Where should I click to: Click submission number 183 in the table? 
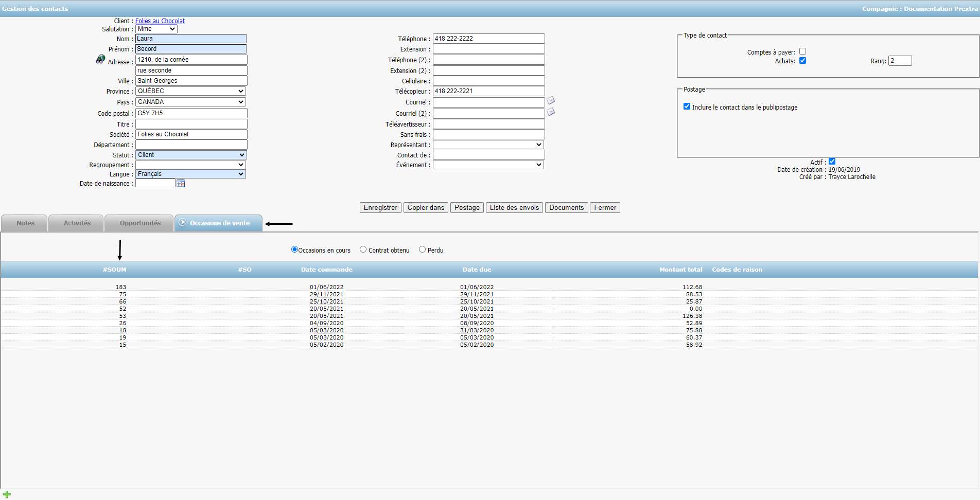[x=121, y=287]
